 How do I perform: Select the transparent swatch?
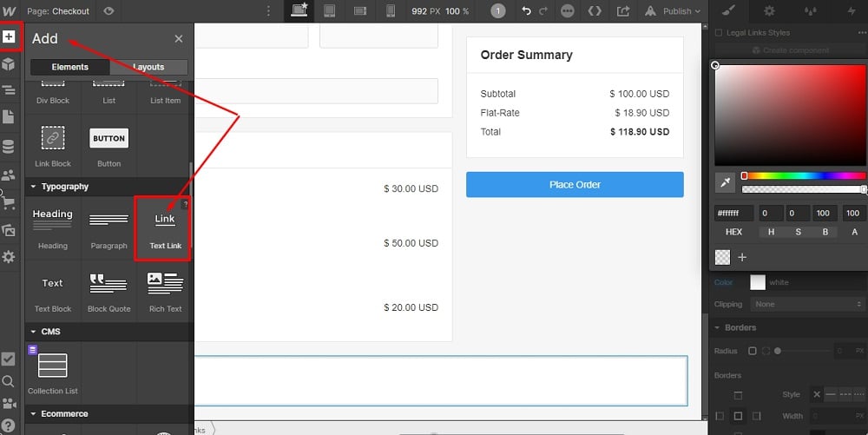click(723, 257)
